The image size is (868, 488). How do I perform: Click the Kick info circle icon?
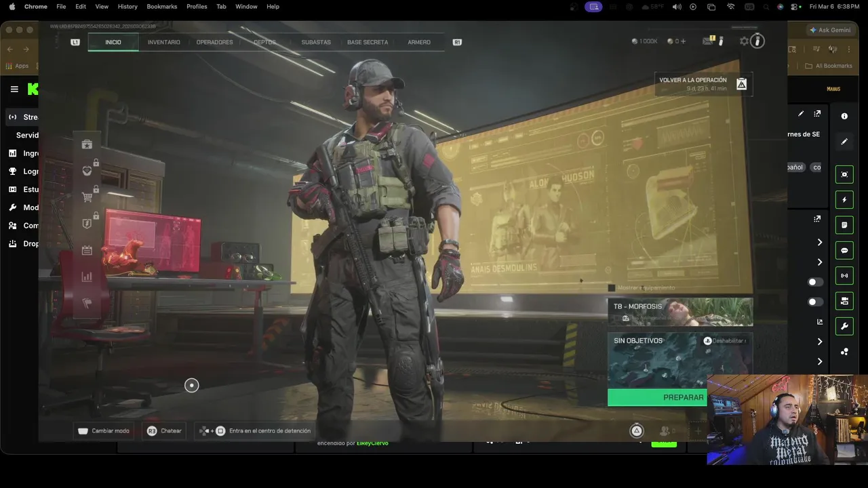coord(844,116)
